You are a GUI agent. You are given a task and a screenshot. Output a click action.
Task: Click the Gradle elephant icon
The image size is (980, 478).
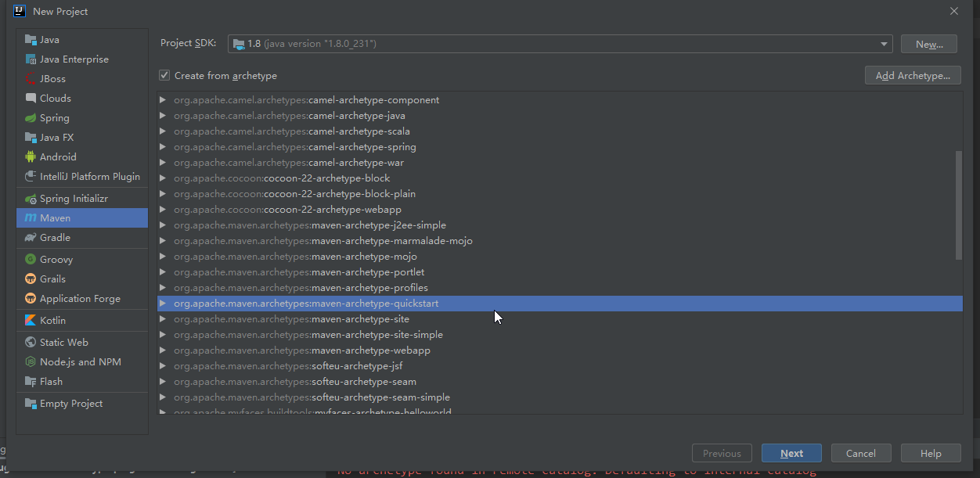coord(31,238)
